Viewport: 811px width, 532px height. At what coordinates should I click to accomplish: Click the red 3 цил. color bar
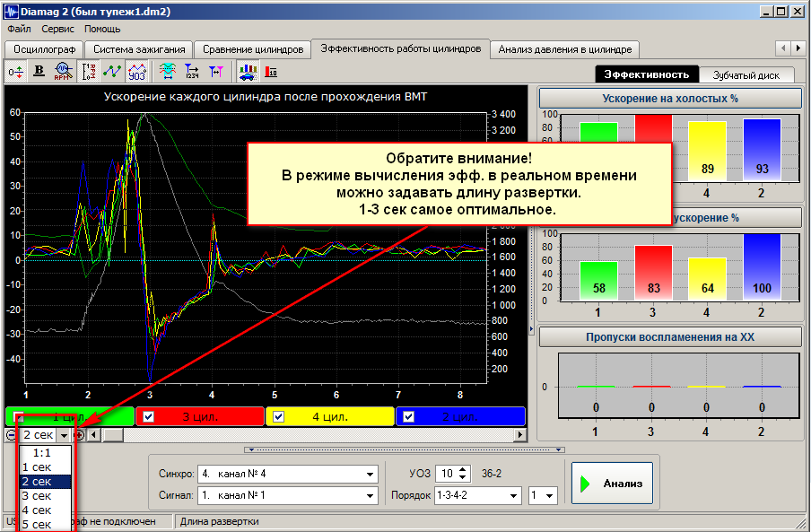(200, 416)
